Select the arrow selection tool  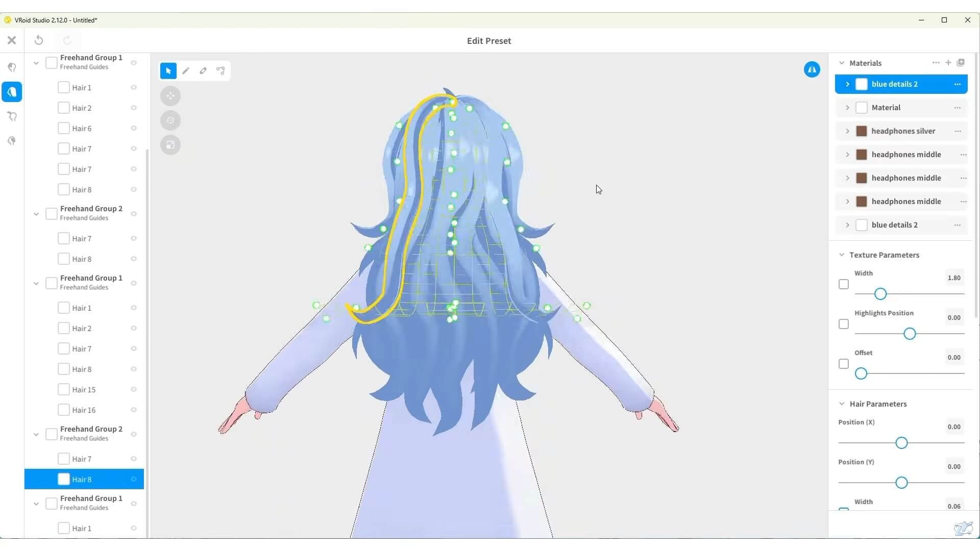coord(168,71)
